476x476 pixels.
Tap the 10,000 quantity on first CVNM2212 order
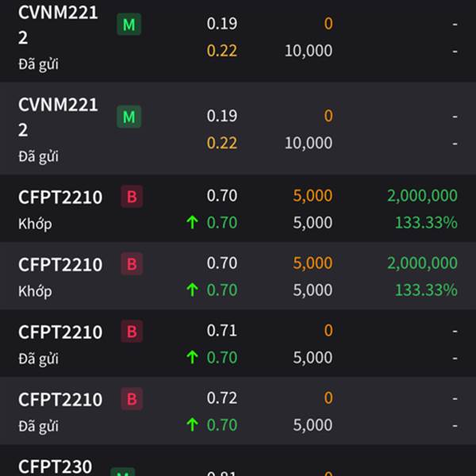tap(309, 51)
